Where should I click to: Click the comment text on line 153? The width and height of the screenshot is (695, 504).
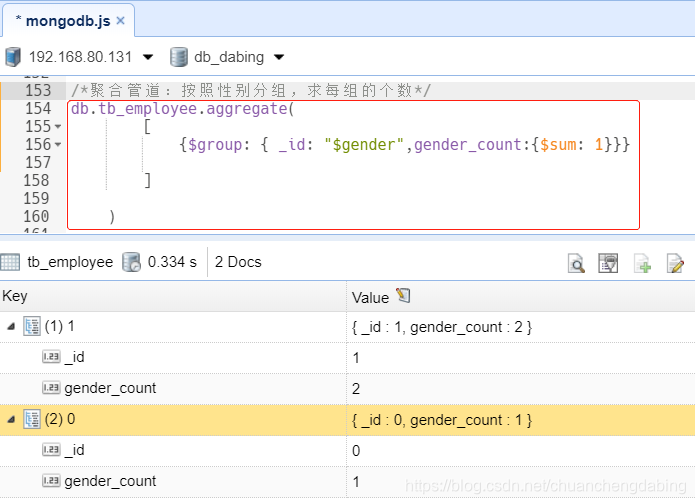[x=250, y=90]
